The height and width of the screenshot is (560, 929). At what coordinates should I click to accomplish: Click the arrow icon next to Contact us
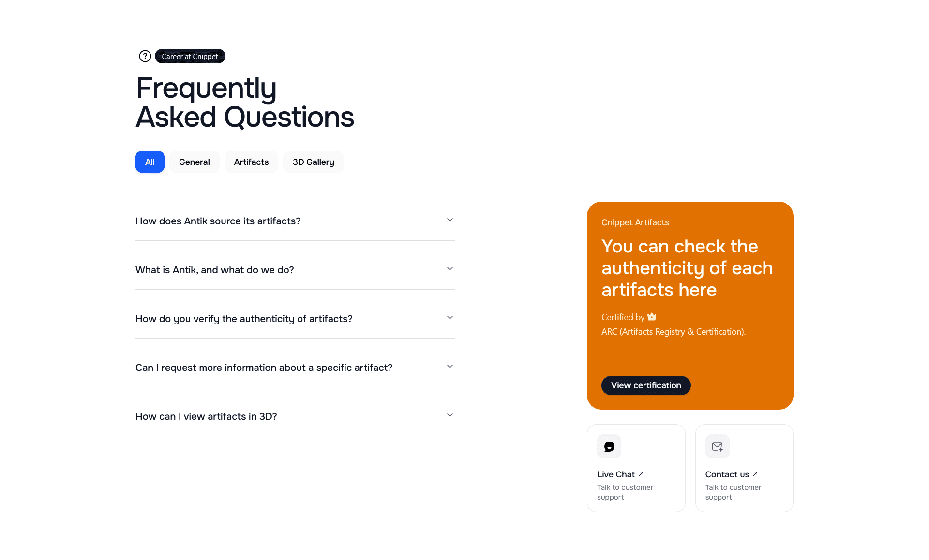tap(755, 474)
